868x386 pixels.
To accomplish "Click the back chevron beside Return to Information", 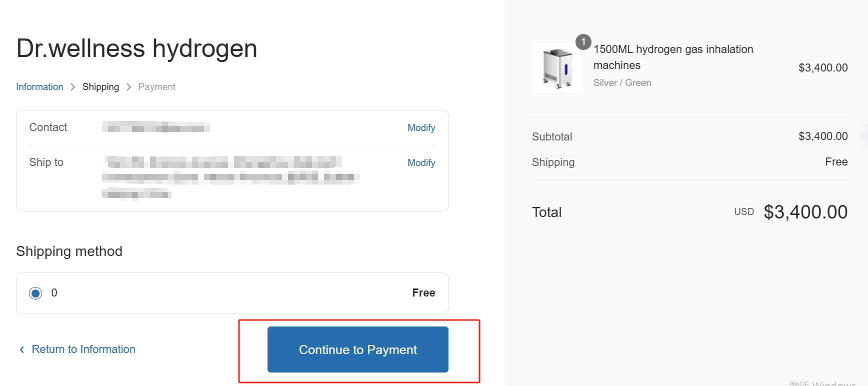I will click(x=21, y=349).
